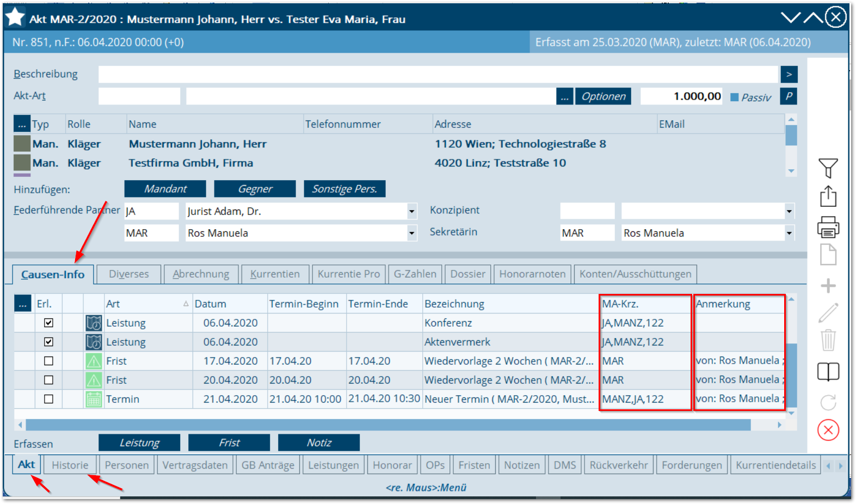Check Erl. box for Frist 20.04.2020
856x504 pixels.
coord(48,380)
